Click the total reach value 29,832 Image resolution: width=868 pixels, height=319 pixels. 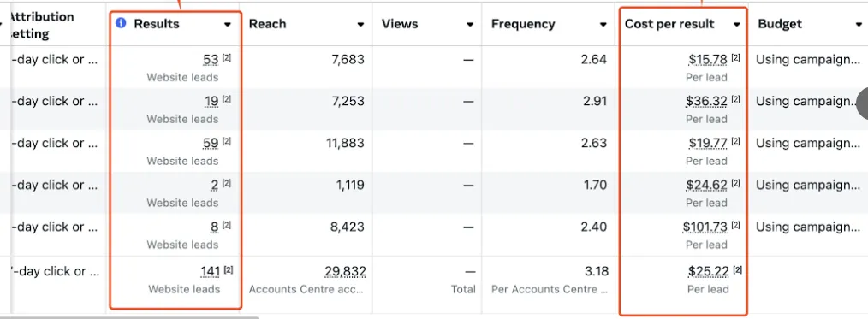click(x=345, y=271)
